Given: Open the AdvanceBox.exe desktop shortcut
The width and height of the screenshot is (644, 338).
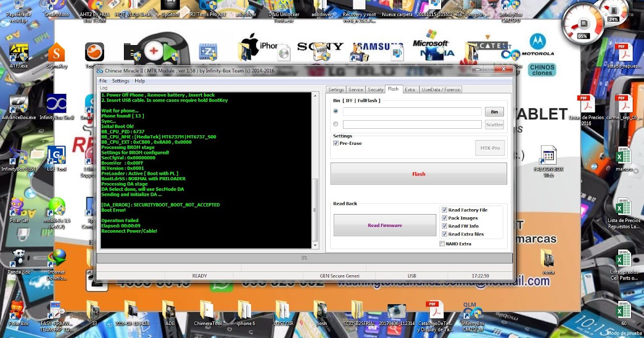Looking at the screenshot, I should click(19, 107).
